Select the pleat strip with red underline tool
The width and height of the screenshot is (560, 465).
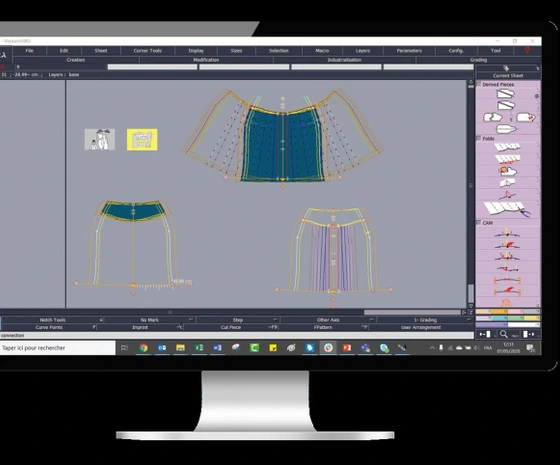coord(508,159)
